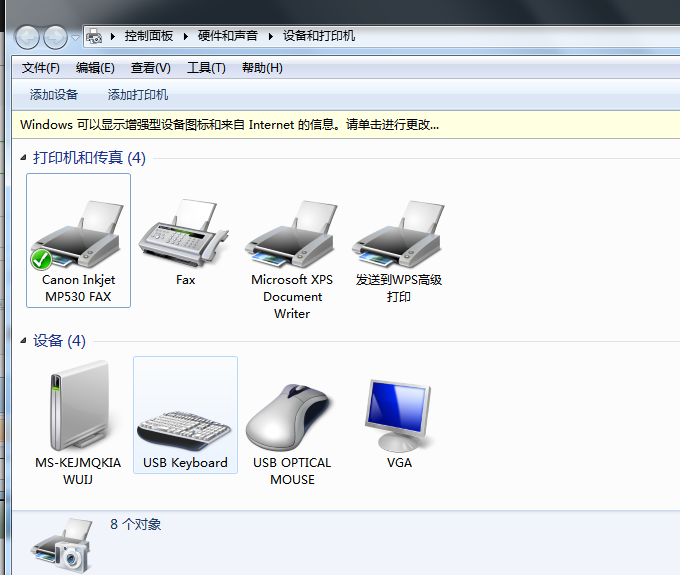Viewport: 680px width, 575px height.
Task: Click 设备和打印机 in the address bar
Action: click(x=319, y=36)
